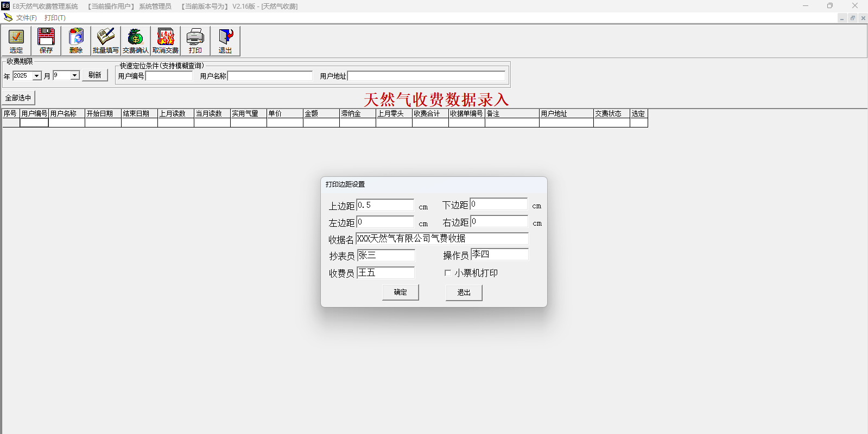Click the 刷新 refresh button
The height and width of the screenshot is (434, 868).
click(95, 75)
